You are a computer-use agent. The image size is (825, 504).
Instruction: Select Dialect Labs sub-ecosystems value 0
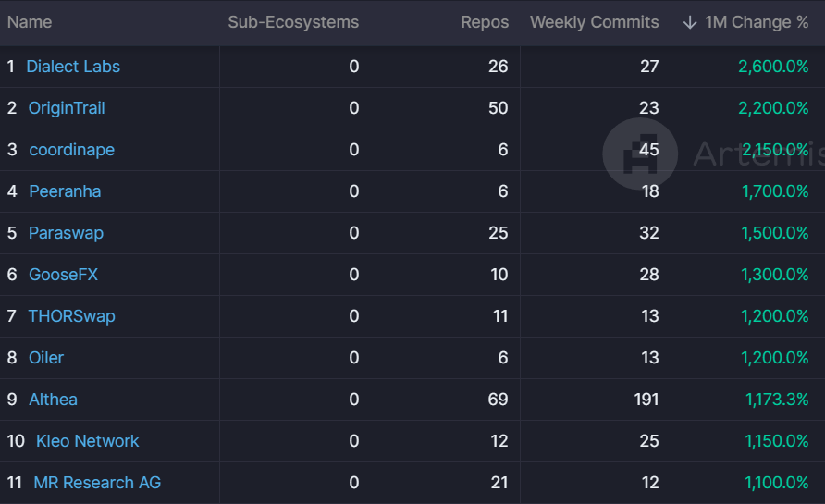pos(354,67)
